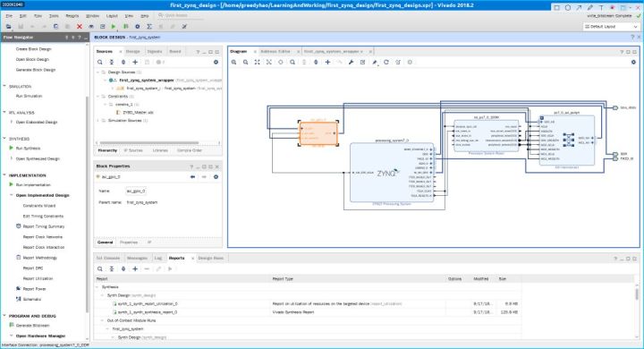
Task: Click Report Utilization in Flow Navigator
Action: pyautogui.click(x=38, y=278)
